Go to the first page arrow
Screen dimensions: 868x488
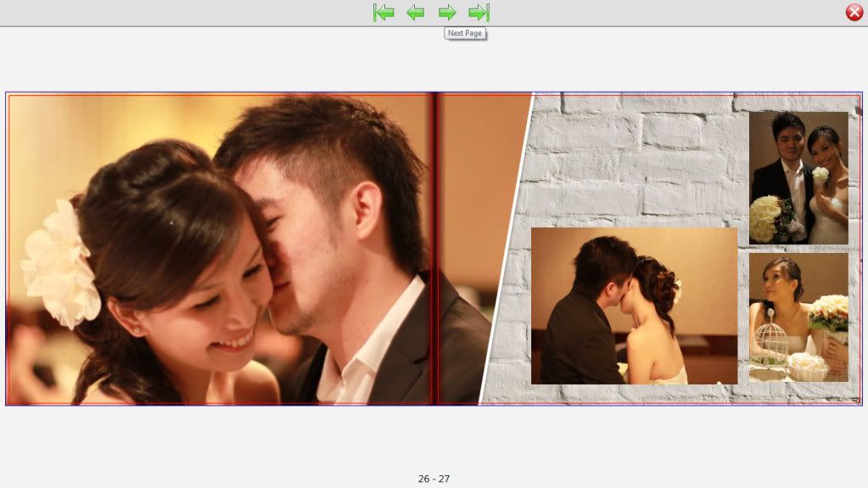click(x=384, y=12)
